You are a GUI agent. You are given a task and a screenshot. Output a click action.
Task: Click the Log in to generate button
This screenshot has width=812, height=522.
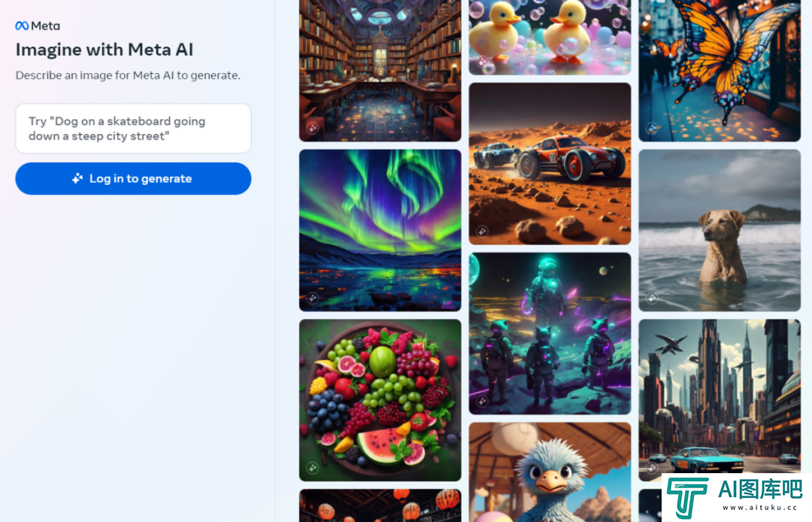(133, 179)
